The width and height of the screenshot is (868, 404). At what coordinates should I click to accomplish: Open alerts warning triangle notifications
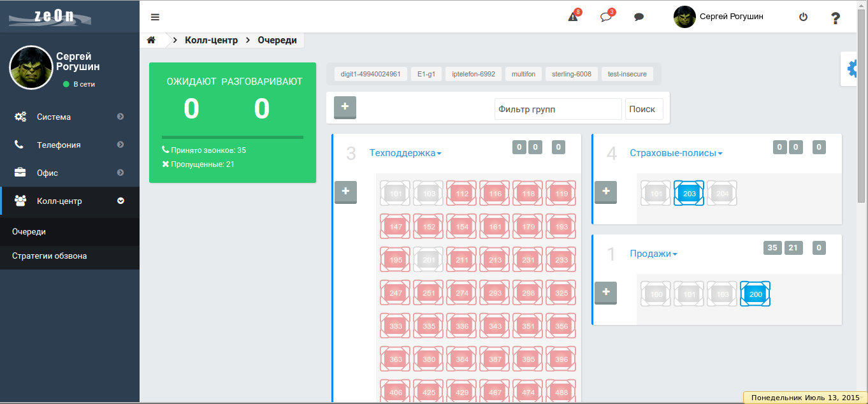(574, 17)
